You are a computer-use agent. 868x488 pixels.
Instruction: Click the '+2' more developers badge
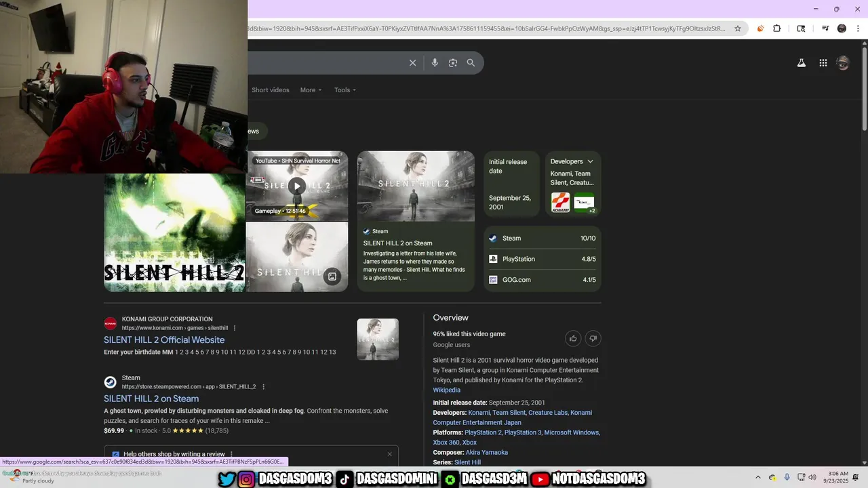click(x=592, y=211)
